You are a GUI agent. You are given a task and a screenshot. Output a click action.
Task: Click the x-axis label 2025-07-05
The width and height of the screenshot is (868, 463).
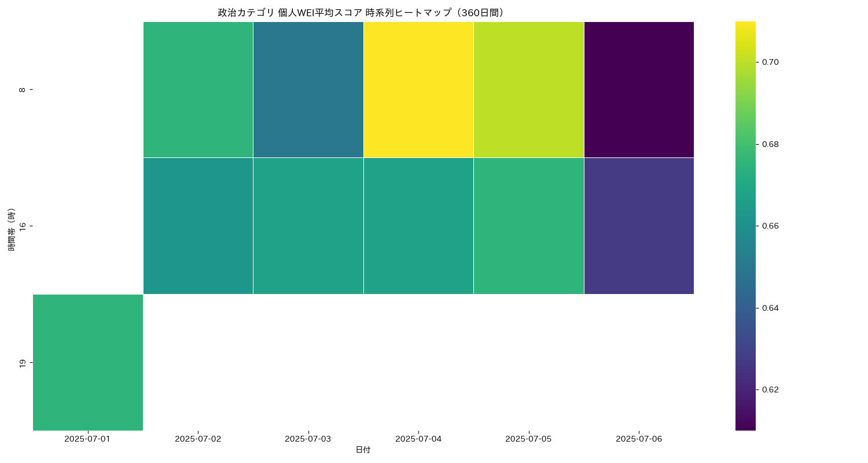[x=528, y=439]
